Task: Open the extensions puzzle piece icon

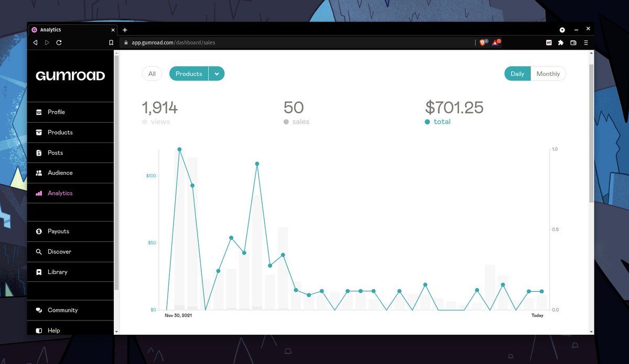Action: (x=561, y=42)
